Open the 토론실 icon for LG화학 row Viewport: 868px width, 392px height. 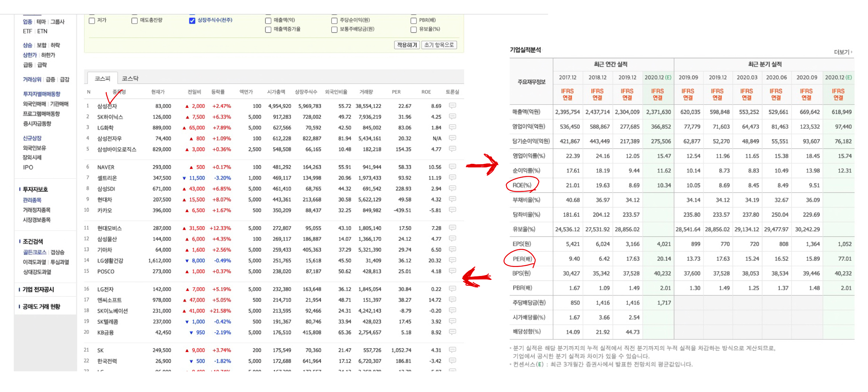[x=452, y=127]
